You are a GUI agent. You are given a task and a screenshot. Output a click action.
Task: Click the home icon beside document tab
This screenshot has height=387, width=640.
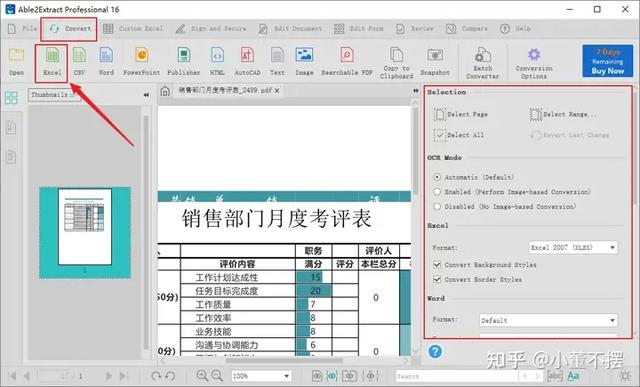click(165, 91)
